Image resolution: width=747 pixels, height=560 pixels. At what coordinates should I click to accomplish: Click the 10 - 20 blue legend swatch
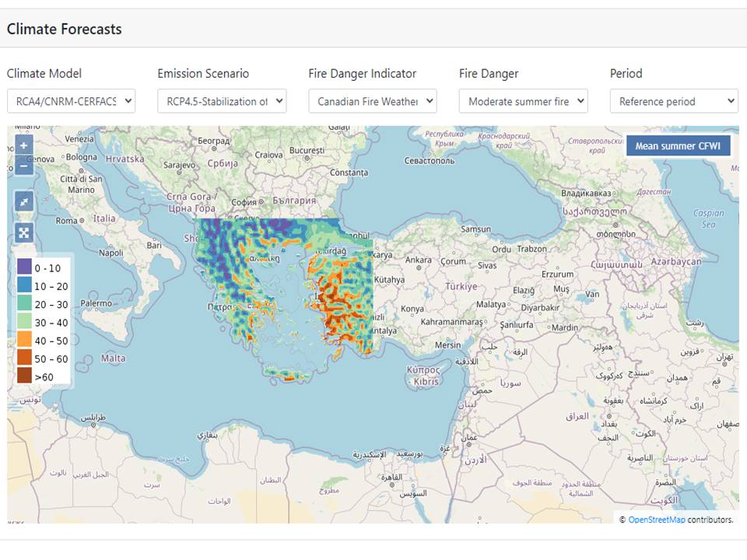click(25, 286)
